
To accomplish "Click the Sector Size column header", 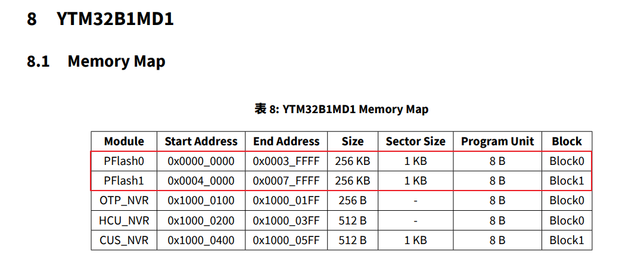I will point(415,141).
